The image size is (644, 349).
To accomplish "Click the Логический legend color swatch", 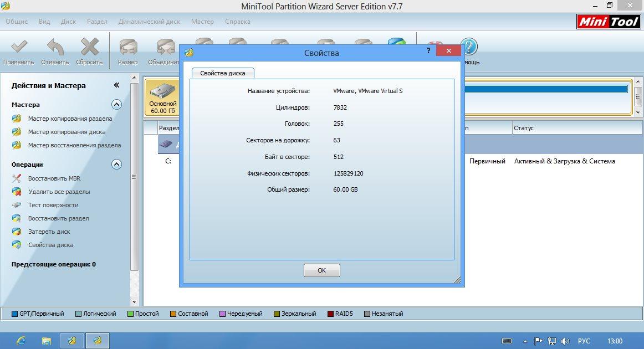I will tap(79, 314).
